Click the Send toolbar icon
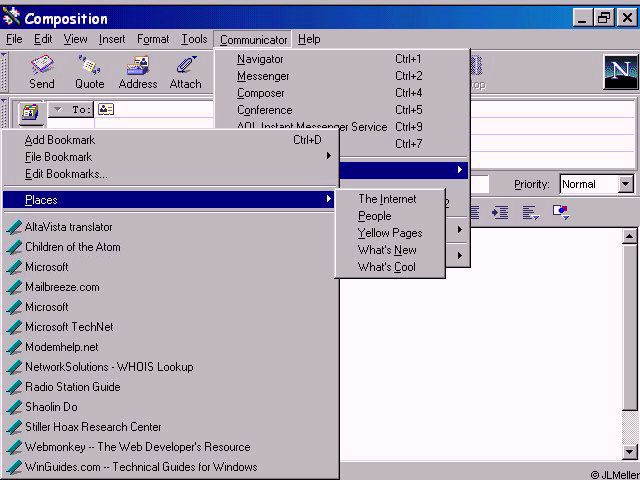640x480 pixels. 42,72
